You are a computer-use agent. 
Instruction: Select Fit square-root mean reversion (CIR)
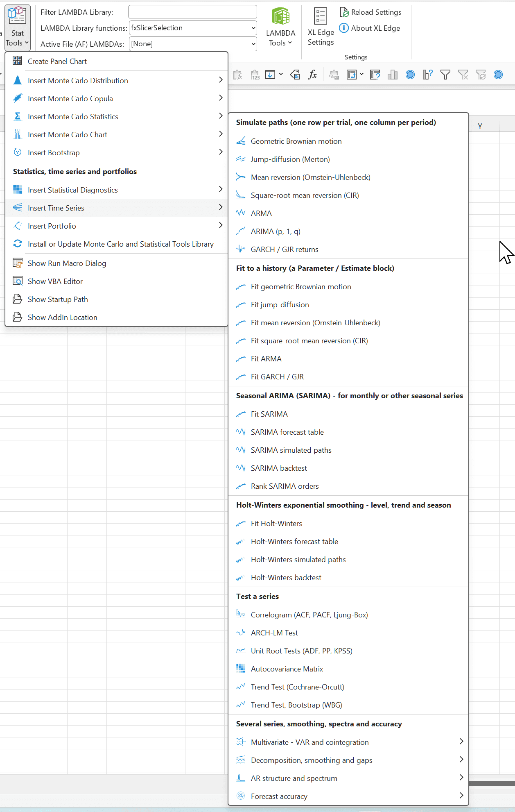(x=348, y=340)
